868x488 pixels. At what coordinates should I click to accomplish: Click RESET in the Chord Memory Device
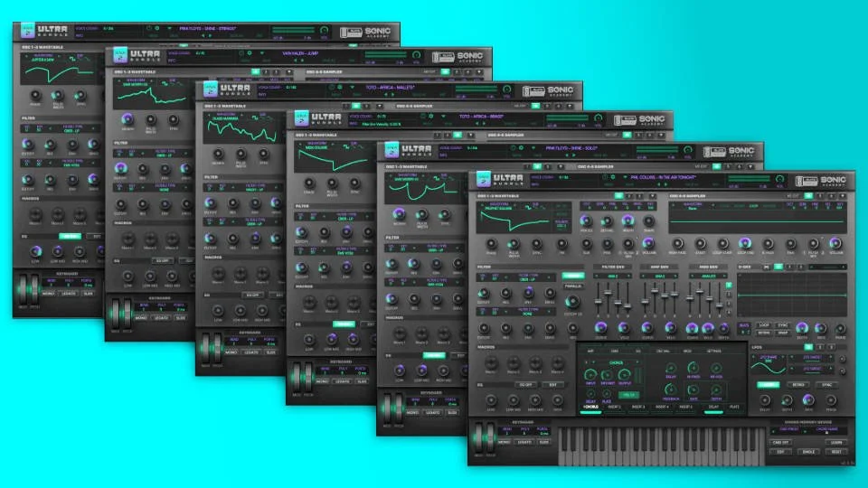[835, 452]
